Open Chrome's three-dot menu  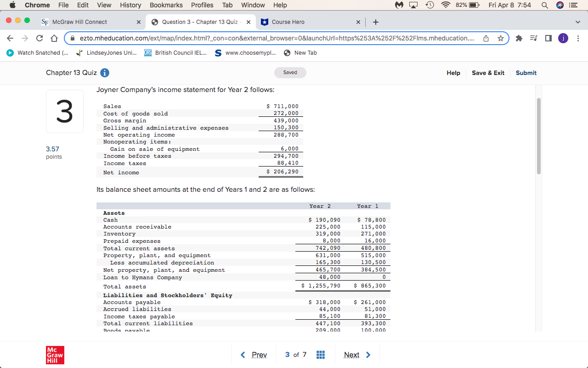(x=578, y=39)
